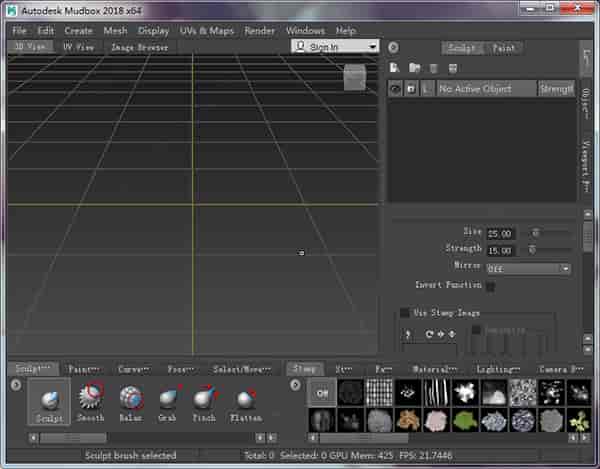
Task: Select the Pinch brush tool
Action: (x=204, y=401)
